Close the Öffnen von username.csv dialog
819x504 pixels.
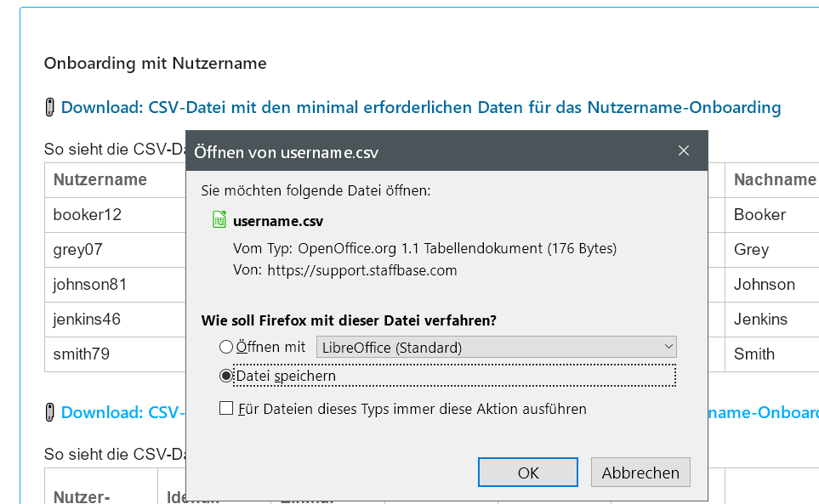point(684,151)
